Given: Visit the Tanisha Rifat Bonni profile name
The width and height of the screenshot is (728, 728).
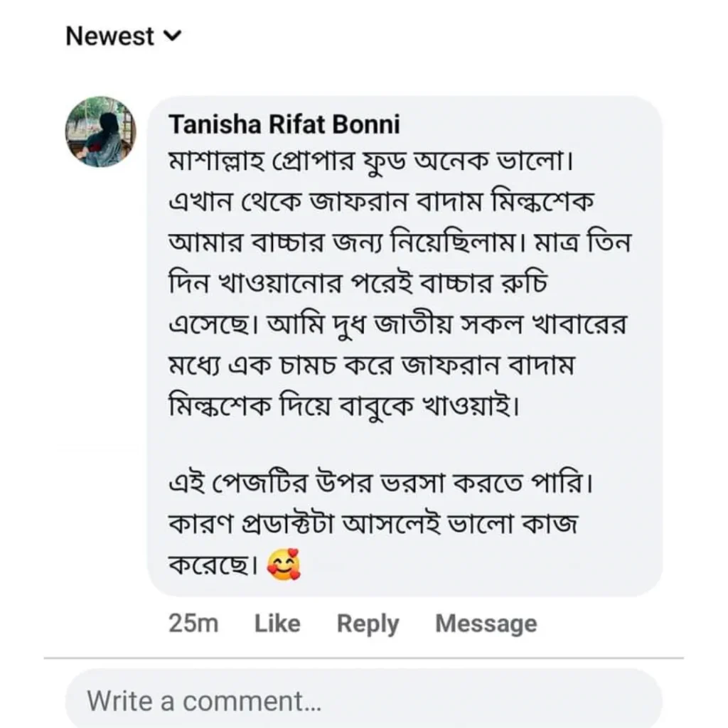Looking at the screenshot, I should coord(284,125).
